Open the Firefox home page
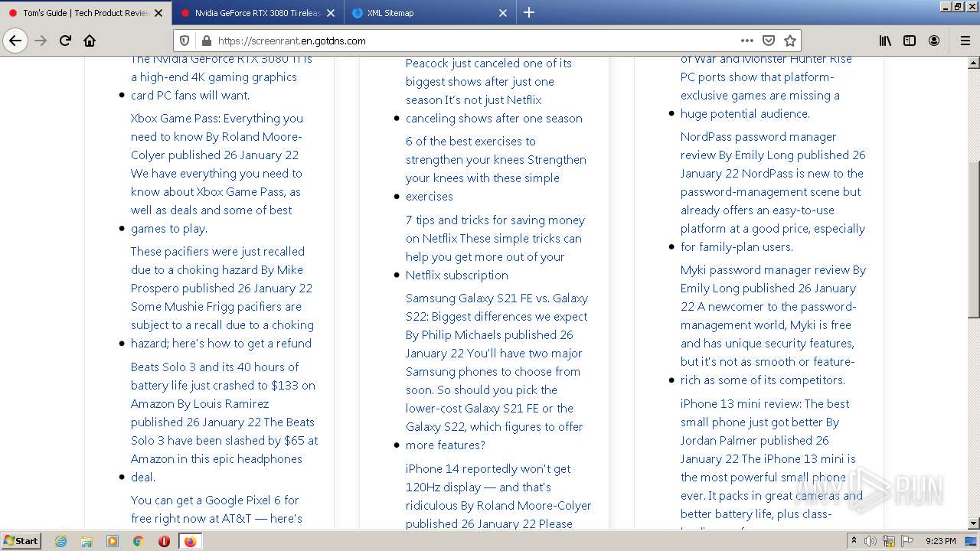This screenshot has height=551, width=980. (x=90, y=41)
